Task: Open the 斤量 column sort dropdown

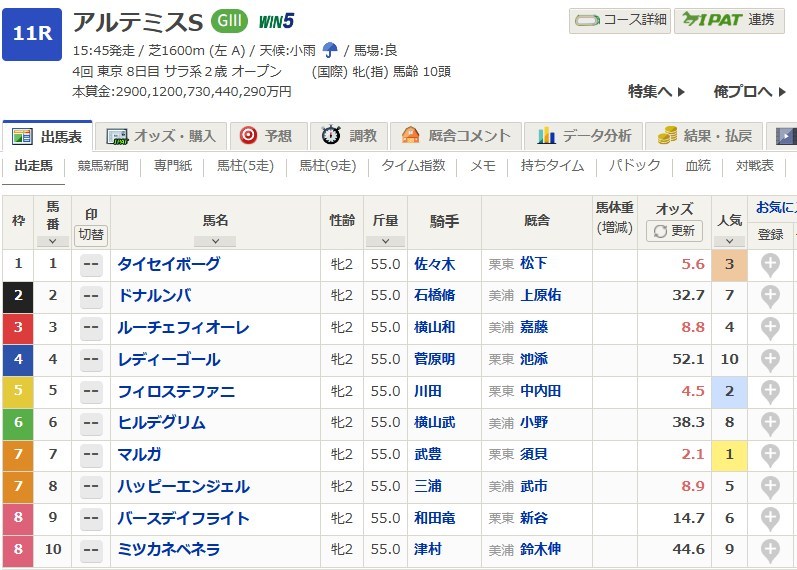Action: [x=385, y=241]
